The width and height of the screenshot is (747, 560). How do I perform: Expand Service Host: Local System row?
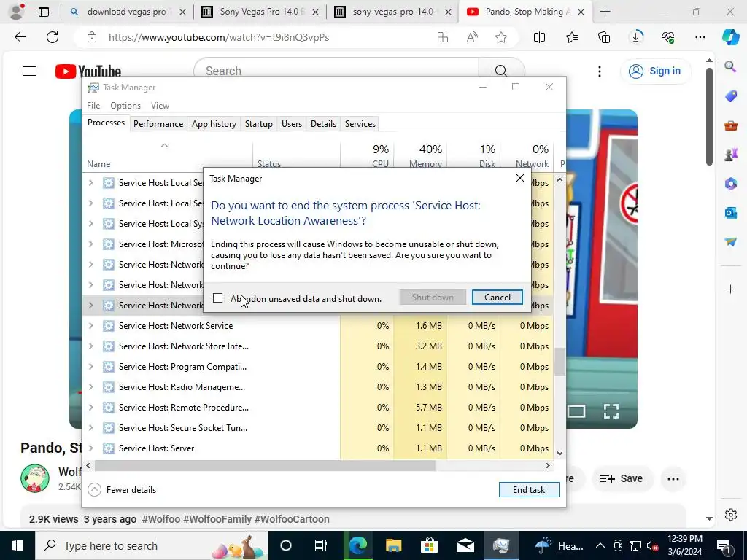click(x=90, y=223)
